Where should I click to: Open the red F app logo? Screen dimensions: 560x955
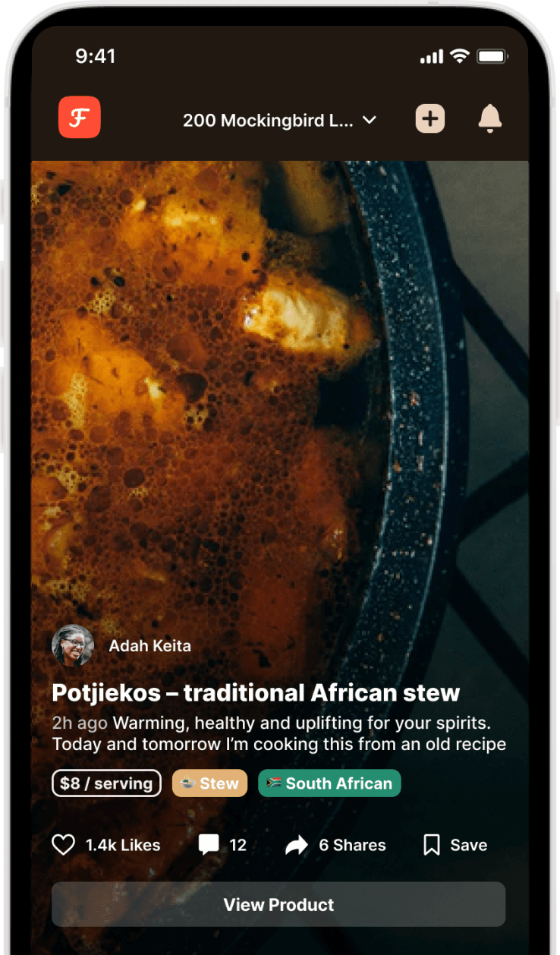point(80,118)
